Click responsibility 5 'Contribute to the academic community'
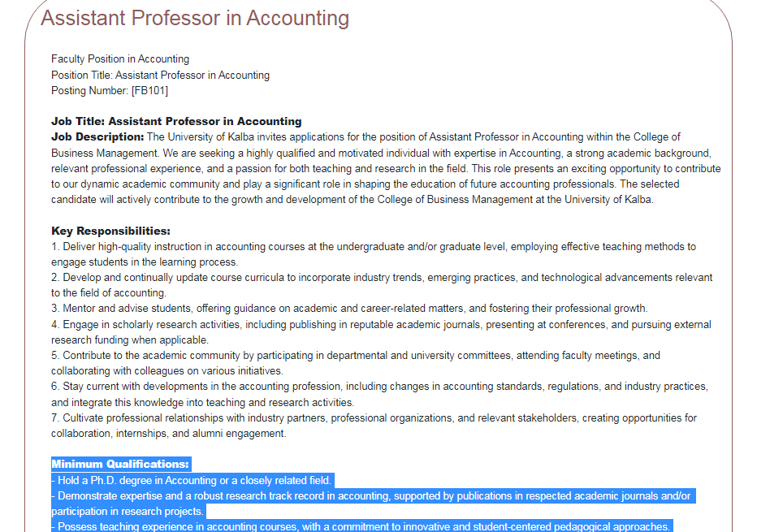This screenshot has height=532, width=770. tap(154, 356)
